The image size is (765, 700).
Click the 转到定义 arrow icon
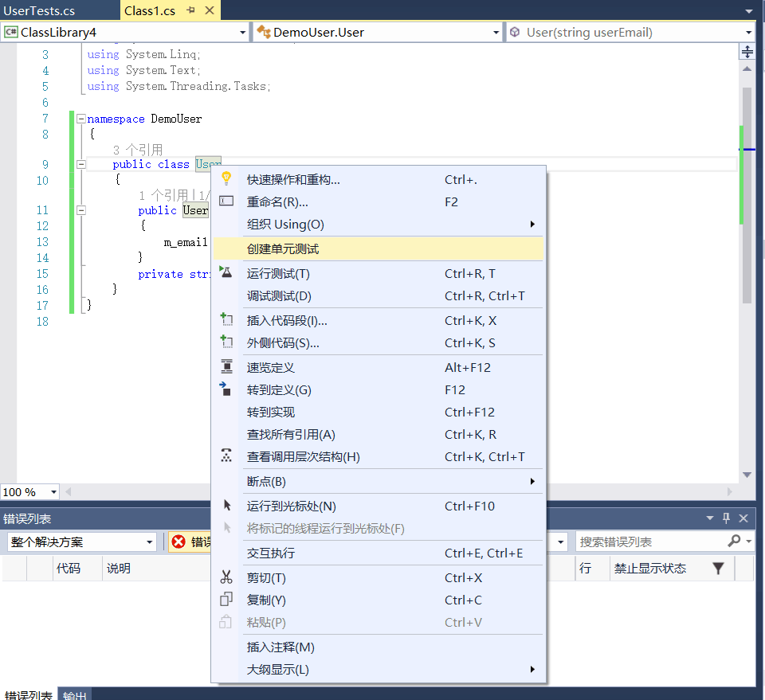point(226,389)
